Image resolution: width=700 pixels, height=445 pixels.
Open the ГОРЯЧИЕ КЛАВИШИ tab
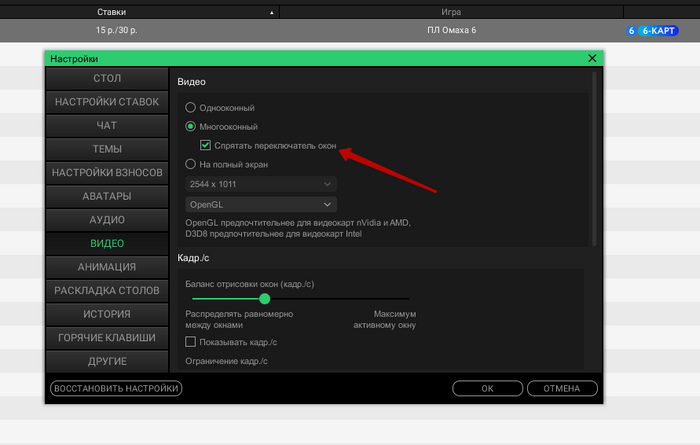[107, 338]
